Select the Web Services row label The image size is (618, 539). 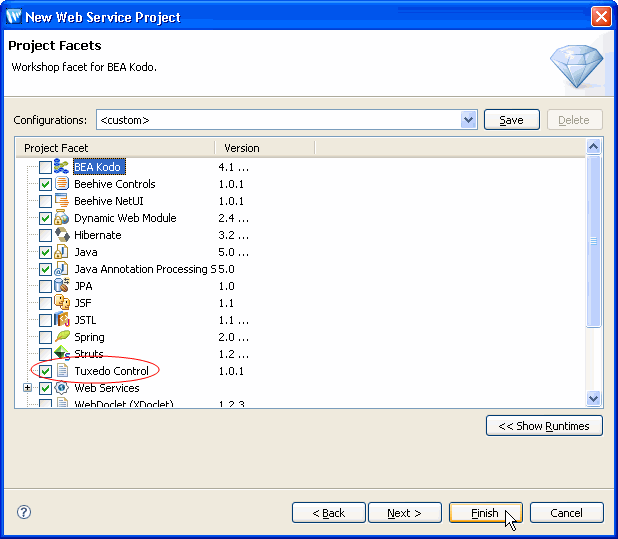coord(107,388)
